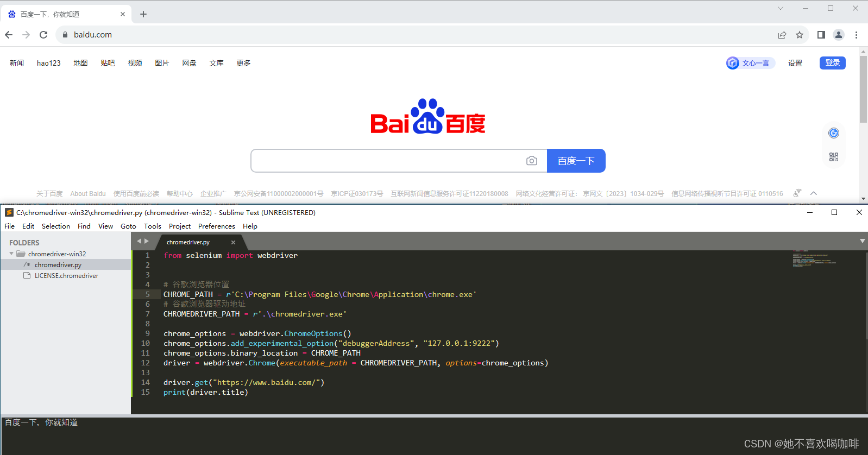This screenshot has height=455, width=868.
Task: Open Sublime Text Find menu
Action: pyautogui.click(x=84, y=226)
